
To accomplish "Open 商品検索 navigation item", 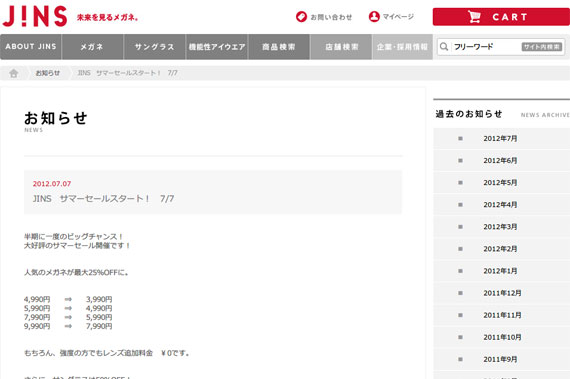I will pos(279,47).
